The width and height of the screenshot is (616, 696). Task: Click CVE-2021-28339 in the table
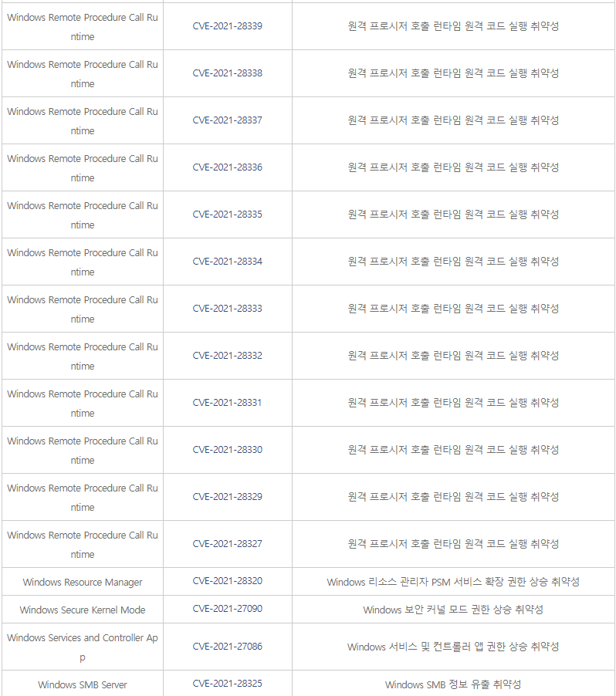(x=227, y=26)
